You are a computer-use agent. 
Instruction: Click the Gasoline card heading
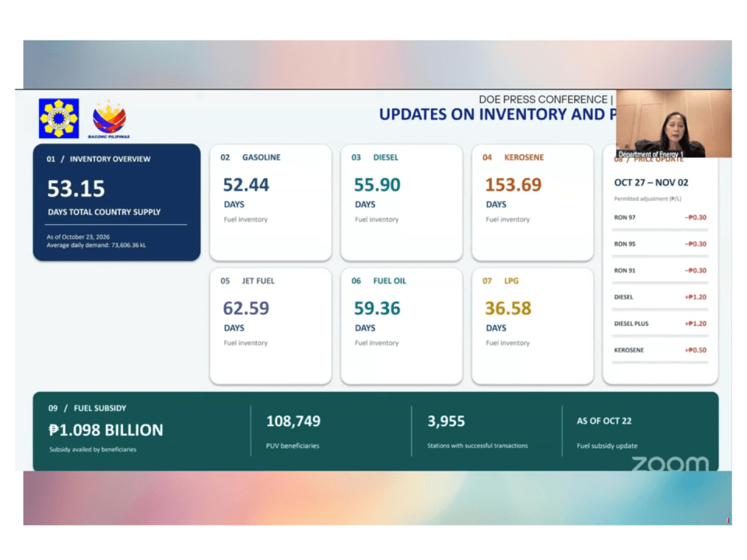[x=250, y=157]
